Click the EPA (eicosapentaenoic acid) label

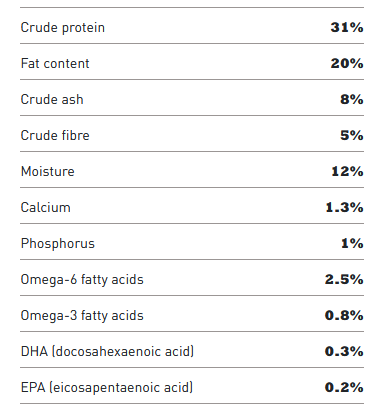(x=107, y=388)
